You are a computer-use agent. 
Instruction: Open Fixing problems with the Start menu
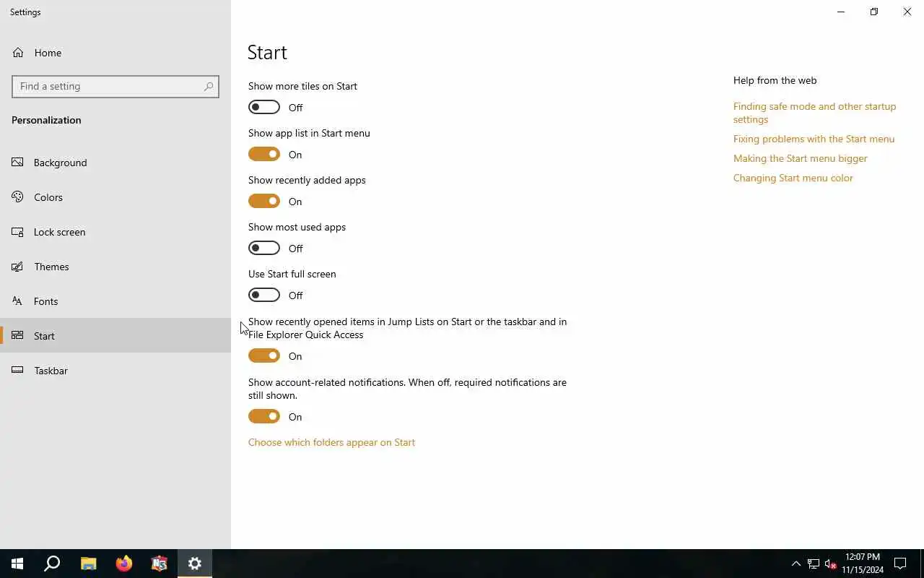click(814, 139)
